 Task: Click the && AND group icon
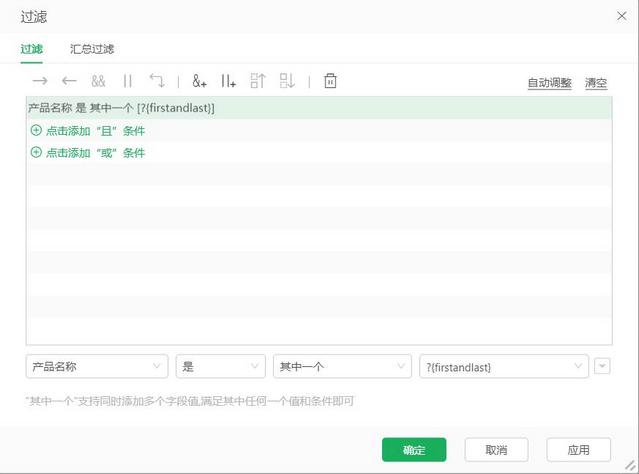click(98, 81)
